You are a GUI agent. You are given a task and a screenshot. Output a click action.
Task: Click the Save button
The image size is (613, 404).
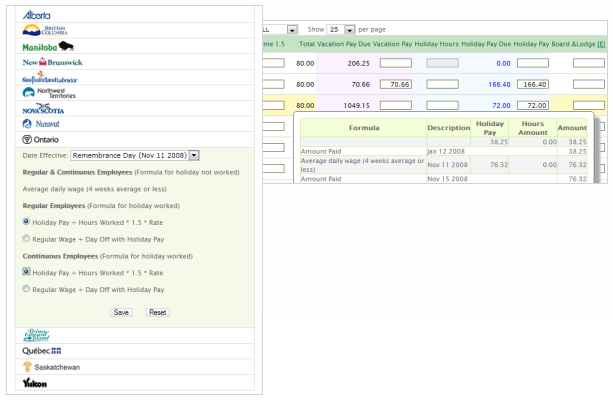pyautogui.click(x=121, y=312)
